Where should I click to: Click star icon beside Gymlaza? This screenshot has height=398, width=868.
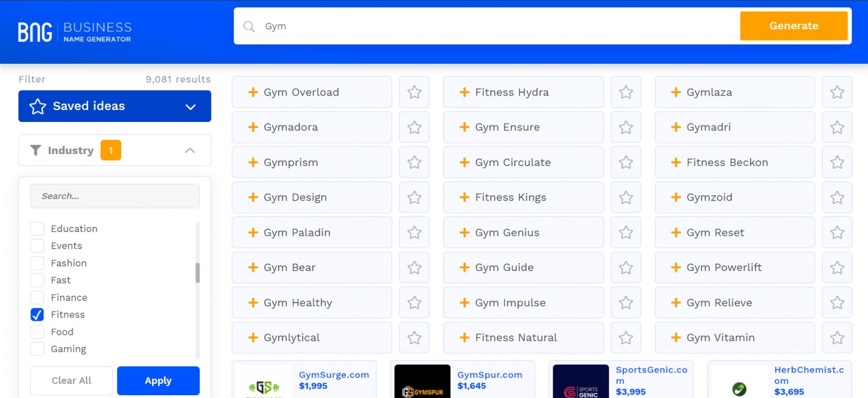(837, 92)
